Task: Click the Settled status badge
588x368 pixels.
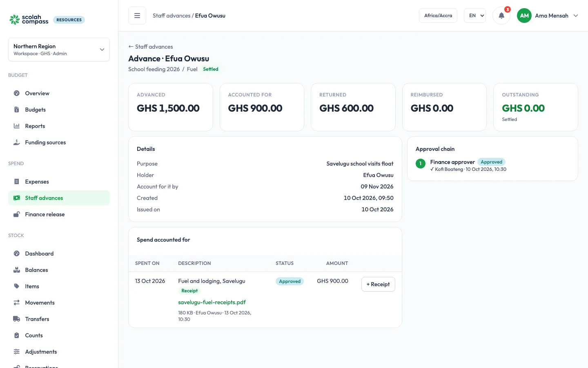Action: [211, 69]
